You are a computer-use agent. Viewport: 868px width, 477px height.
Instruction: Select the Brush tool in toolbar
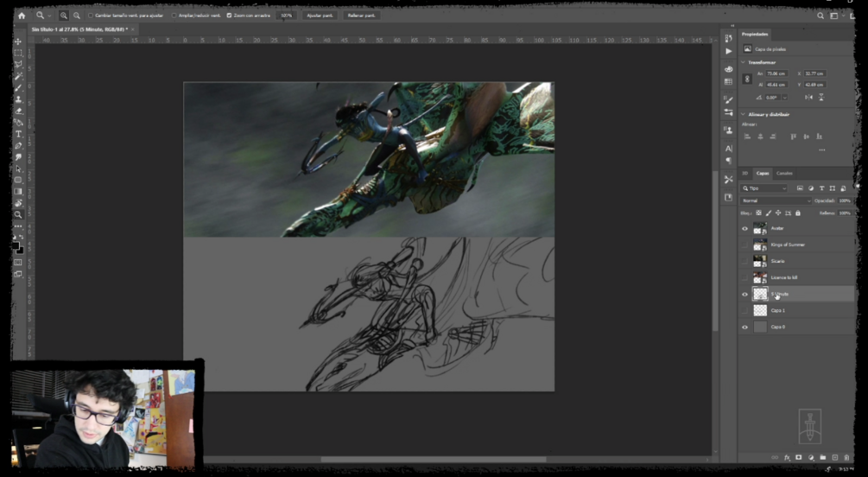click(x=18, y=88)
